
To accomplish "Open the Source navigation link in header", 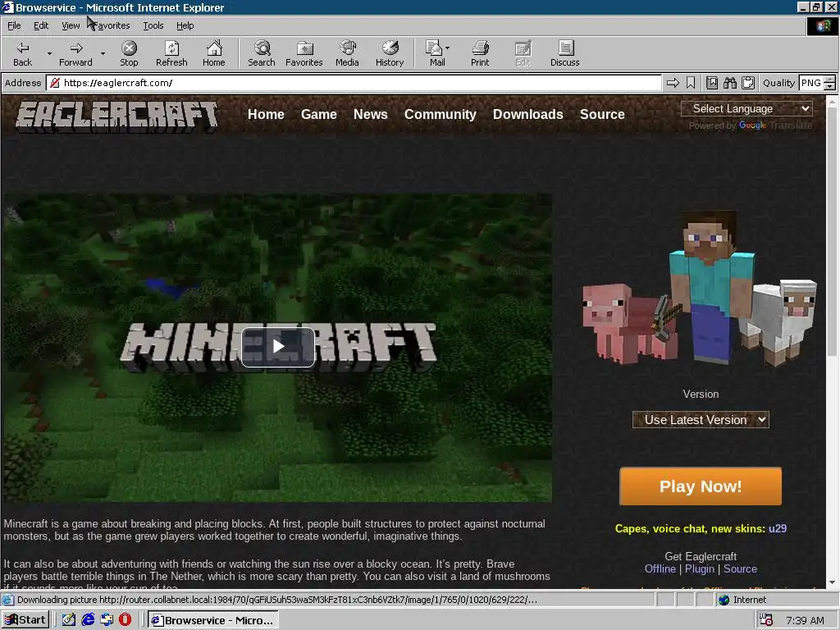I will pos(602,114).
